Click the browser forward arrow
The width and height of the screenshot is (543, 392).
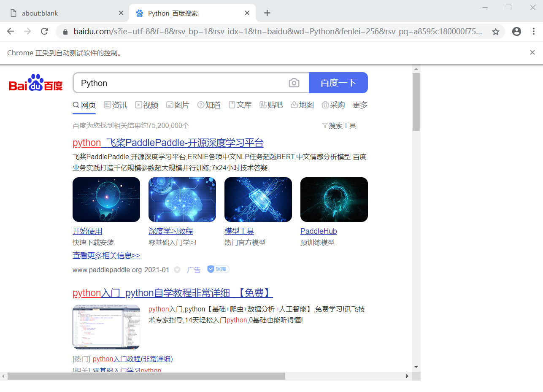[27, 31]
